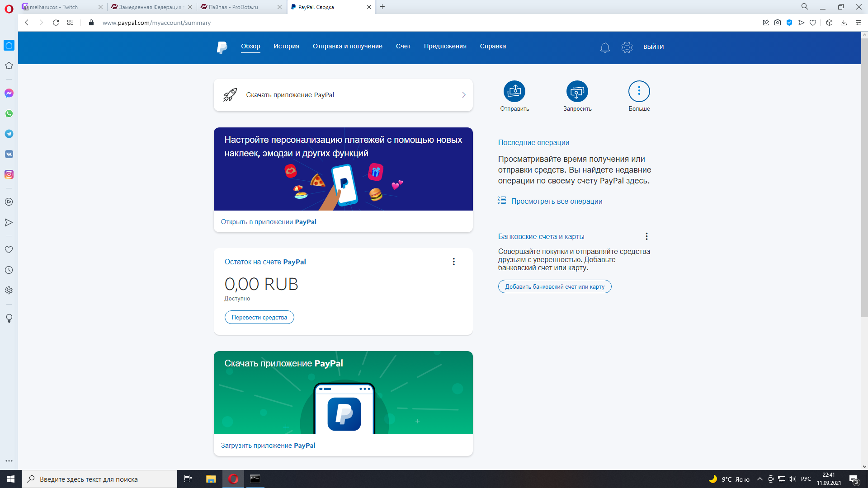Open PayPal account settings gear
Screen dimensions: 868x488
point(627,47)
